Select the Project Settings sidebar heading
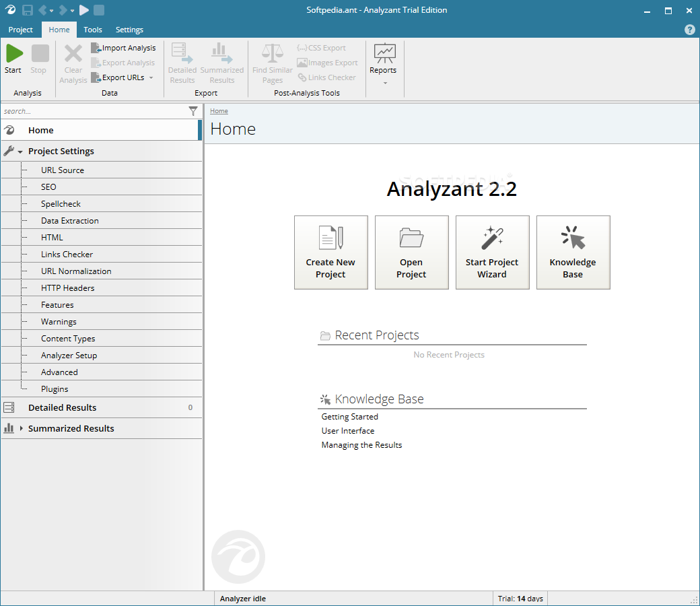 [x=61, y=151]
